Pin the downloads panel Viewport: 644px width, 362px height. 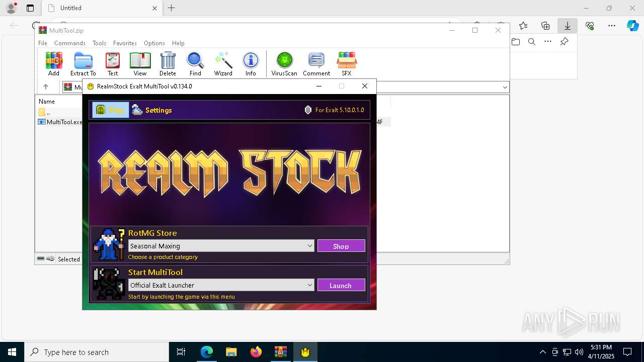[565, 42]
